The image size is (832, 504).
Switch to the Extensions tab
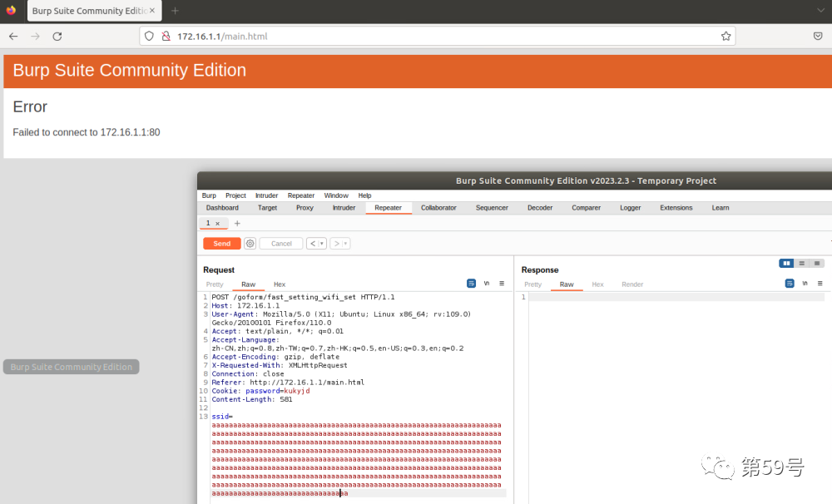point(676,208)
